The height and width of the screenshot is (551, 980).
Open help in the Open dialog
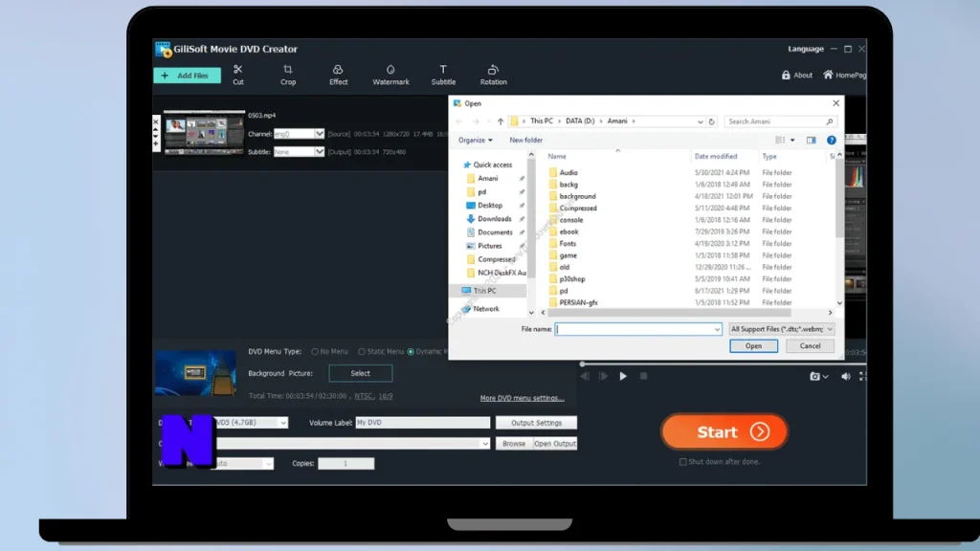coord(832,140)
